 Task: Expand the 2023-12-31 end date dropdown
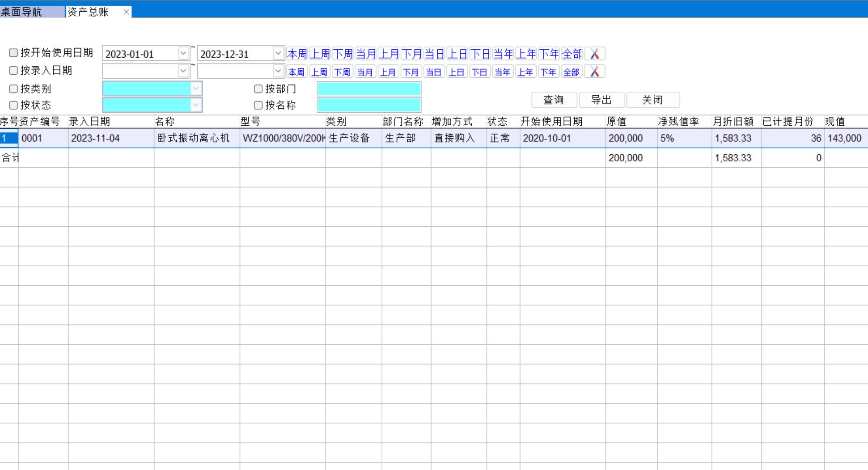coord(278,54)
